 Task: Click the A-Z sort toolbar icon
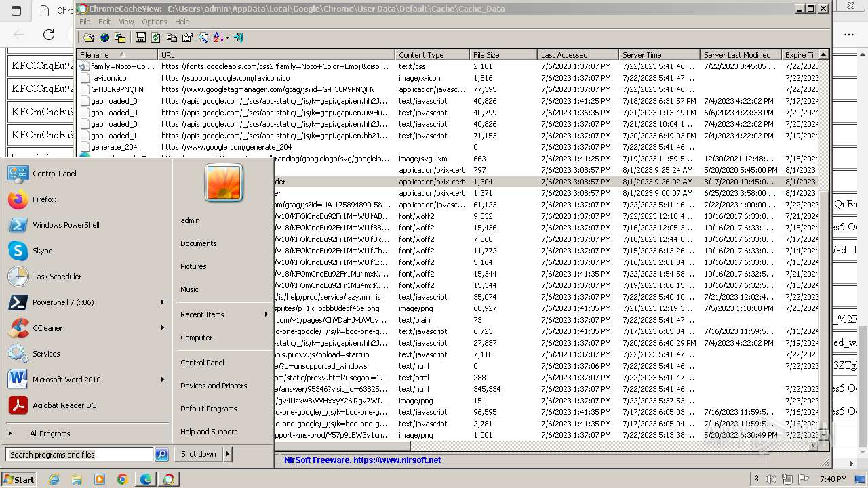click(218, 38)
